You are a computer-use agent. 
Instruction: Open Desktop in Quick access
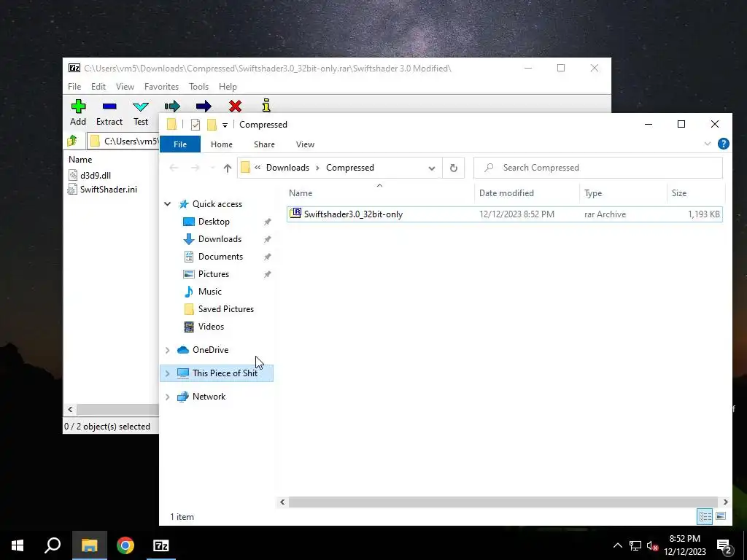(214, 222)
